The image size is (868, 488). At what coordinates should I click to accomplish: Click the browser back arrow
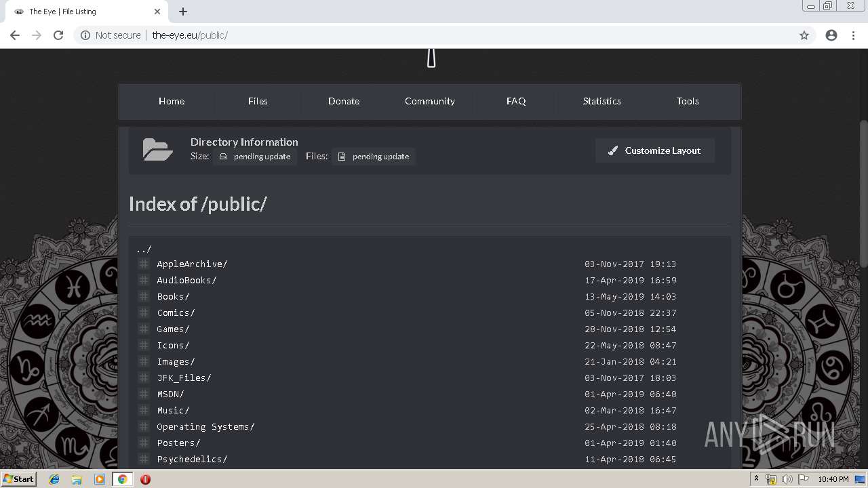[x=15, y=35]
